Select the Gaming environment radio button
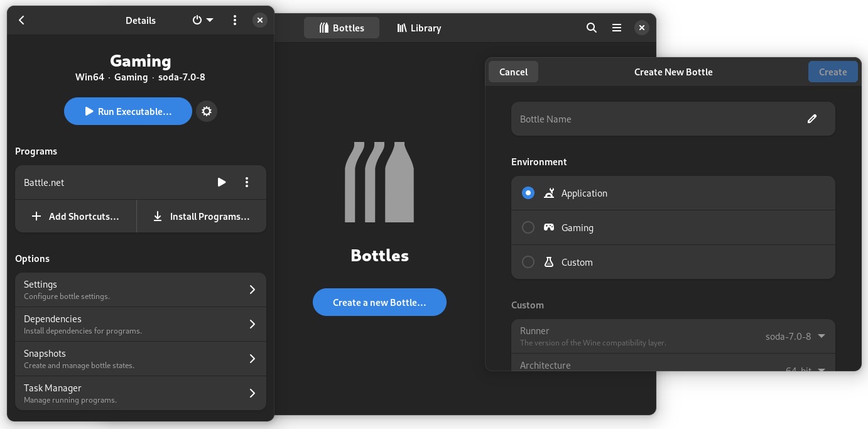The image size is (868, 429). (528, 227)
